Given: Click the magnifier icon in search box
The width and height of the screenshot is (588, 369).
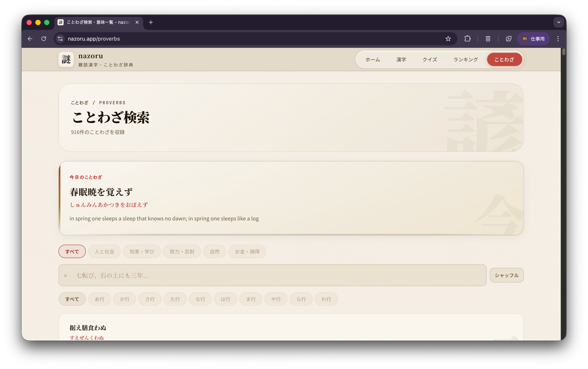Looking at the screenshot, I should pos(66,276).
